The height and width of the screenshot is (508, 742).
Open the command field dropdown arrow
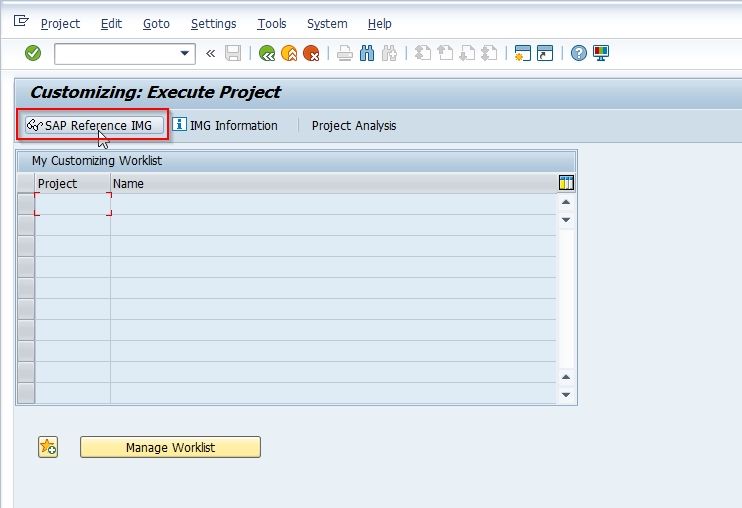pos(185,53)
